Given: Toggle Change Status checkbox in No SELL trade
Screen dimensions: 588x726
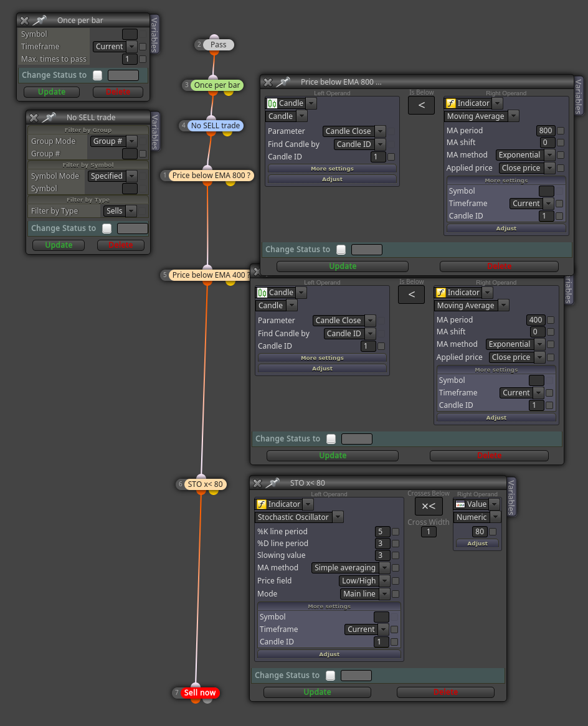Looking at the screenshot, I should coord(107,229).
